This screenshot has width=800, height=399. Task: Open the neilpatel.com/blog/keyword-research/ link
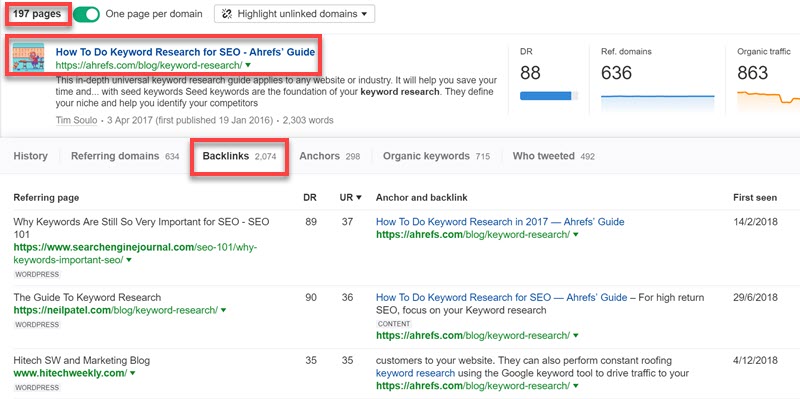click(116, 310)
